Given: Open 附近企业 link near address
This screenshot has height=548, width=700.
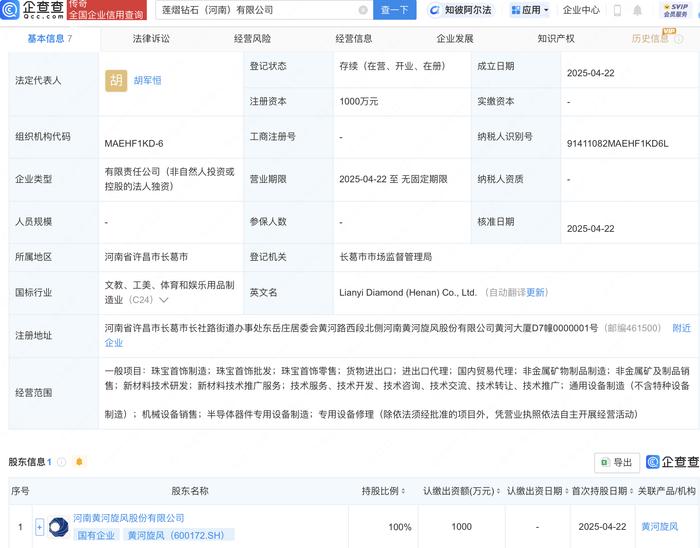Looking at the screenshot, I should click(x=682, y=328).
